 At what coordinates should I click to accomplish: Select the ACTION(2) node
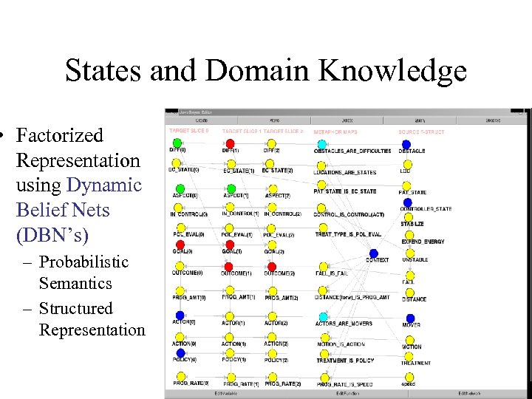coord(271,337)
